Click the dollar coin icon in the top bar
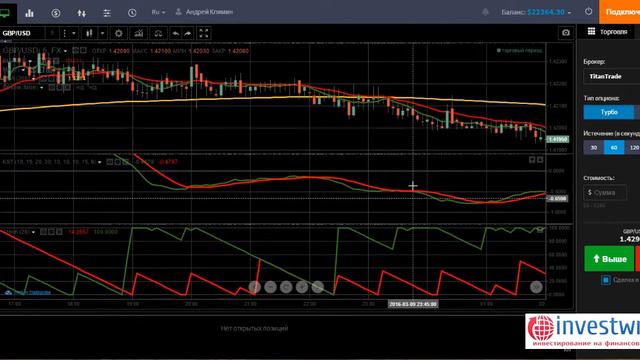This screenshot has width=640, height=360. [x=56, y=13]
